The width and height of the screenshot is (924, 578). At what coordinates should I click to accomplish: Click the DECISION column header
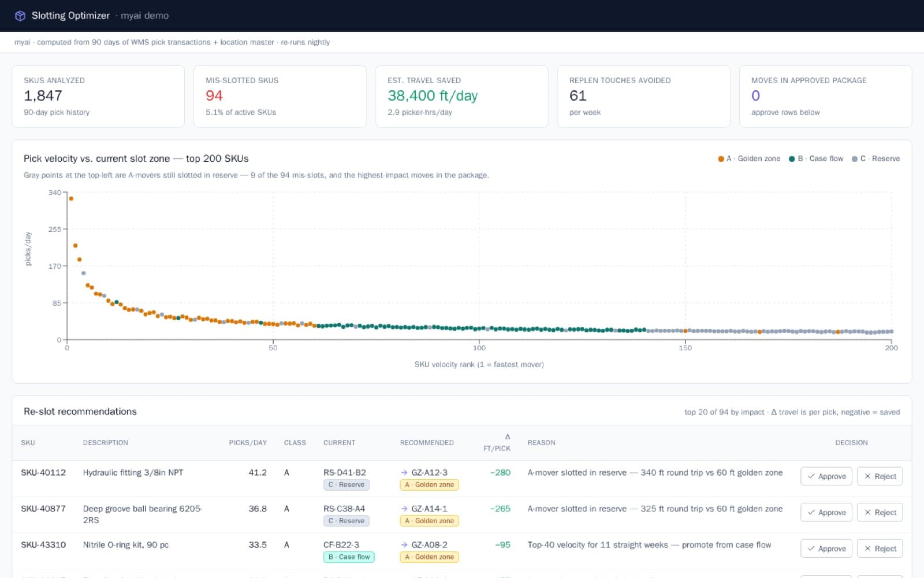pos(851,443)
